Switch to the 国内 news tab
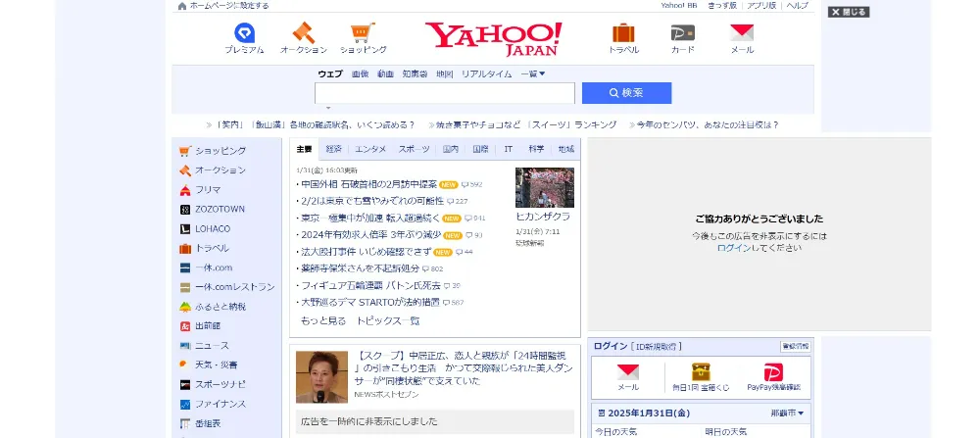This screenshot has height=438, width=980. pyautogui.click(x=450, y=149)
